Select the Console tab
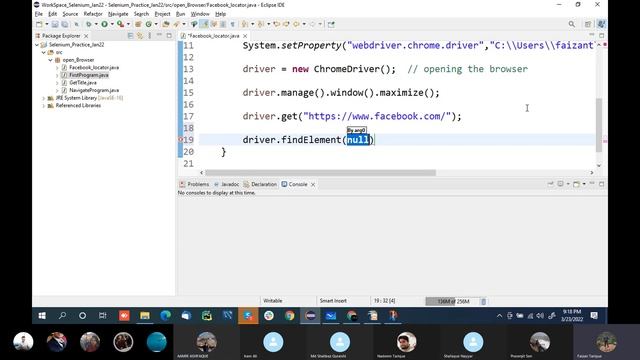Screen dimensions: 640x360 294,184
